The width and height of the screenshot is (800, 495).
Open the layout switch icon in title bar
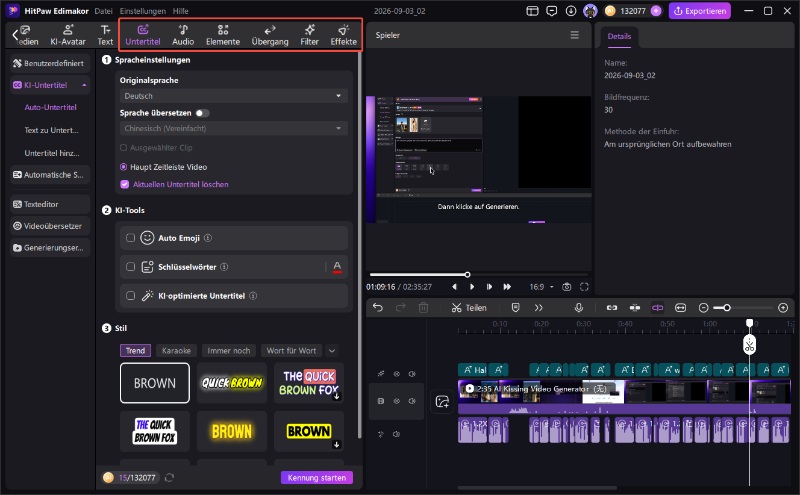[532, 11]
